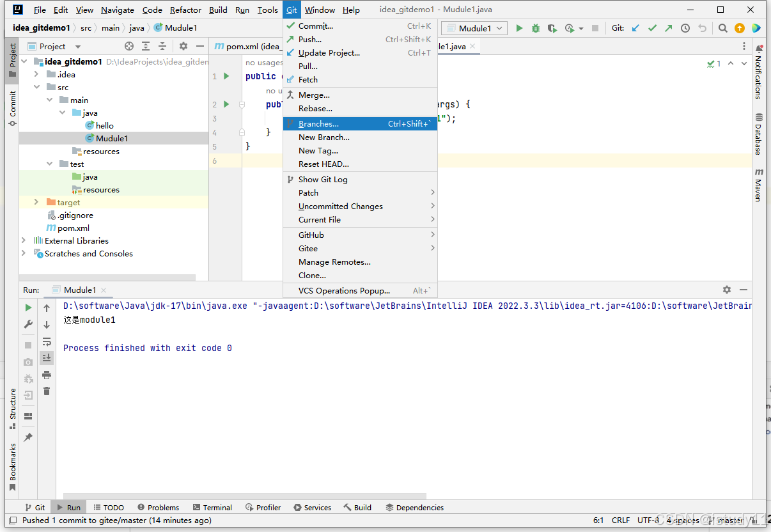Select opened file target icon in Project panel

click(129, 46)
